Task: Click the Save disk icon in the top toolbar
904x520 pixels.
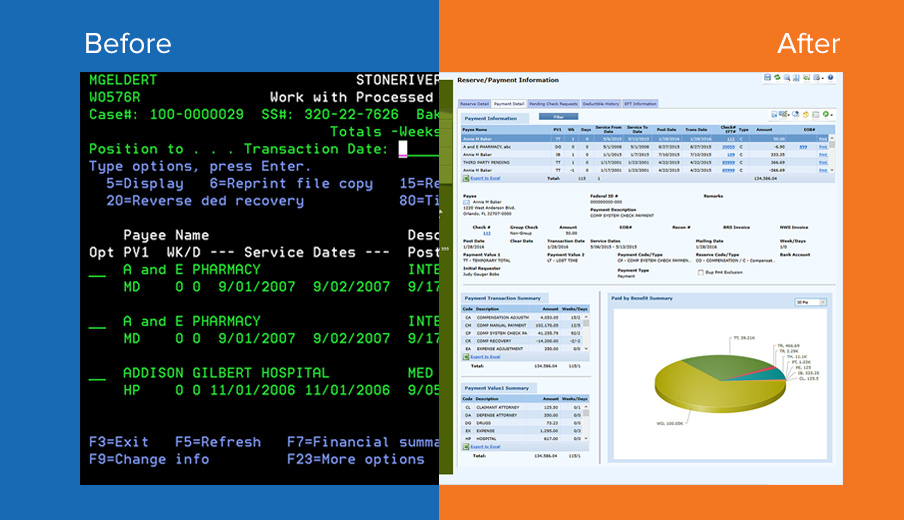Action: click(767, 77)
